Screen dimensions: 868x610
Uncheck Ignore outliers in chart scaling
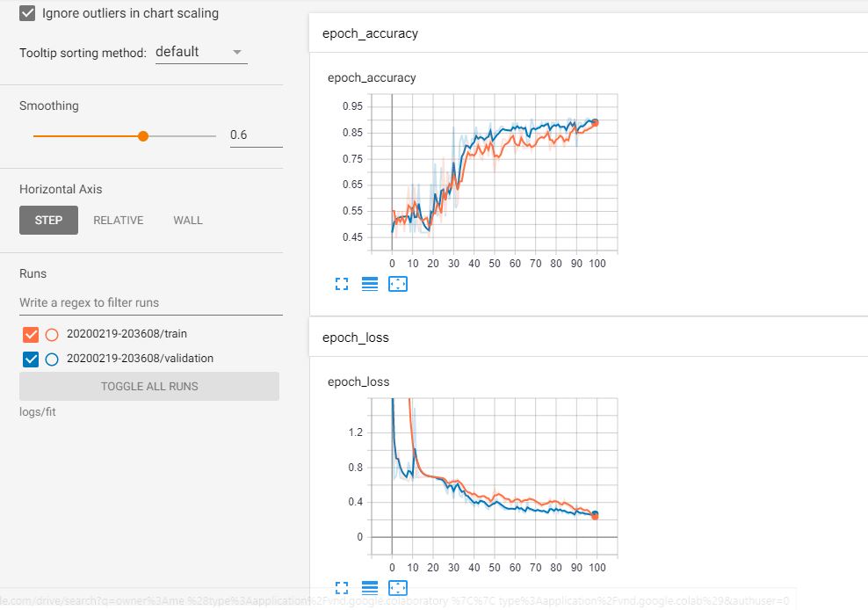click(x=27, y=13)
